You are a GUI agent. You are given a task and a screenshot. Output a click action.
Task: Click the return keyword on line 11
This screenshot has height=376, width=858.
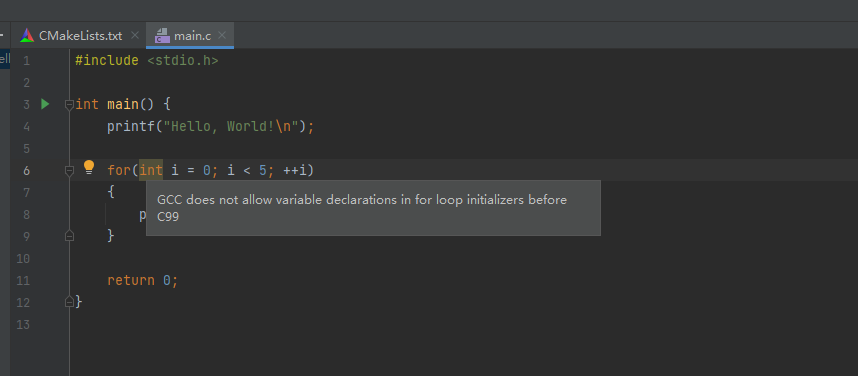131,280
